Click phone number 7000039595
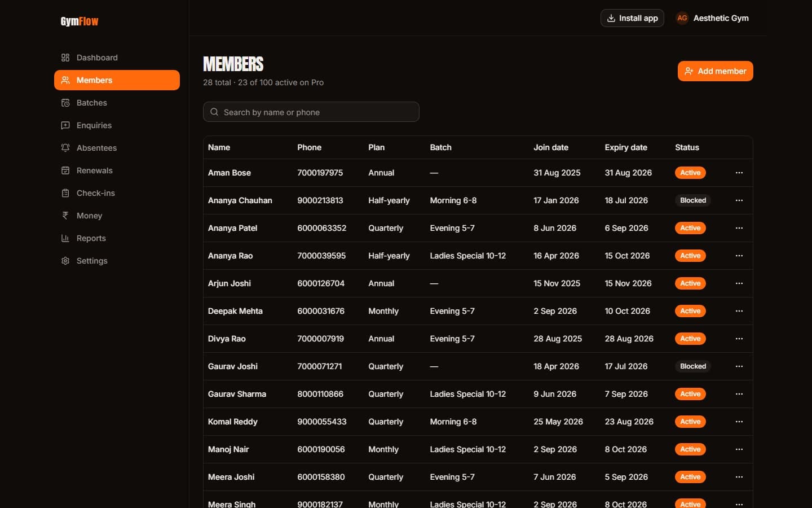Screen dimensions: 812x508 pyautogui.click(x=321, y=256)
